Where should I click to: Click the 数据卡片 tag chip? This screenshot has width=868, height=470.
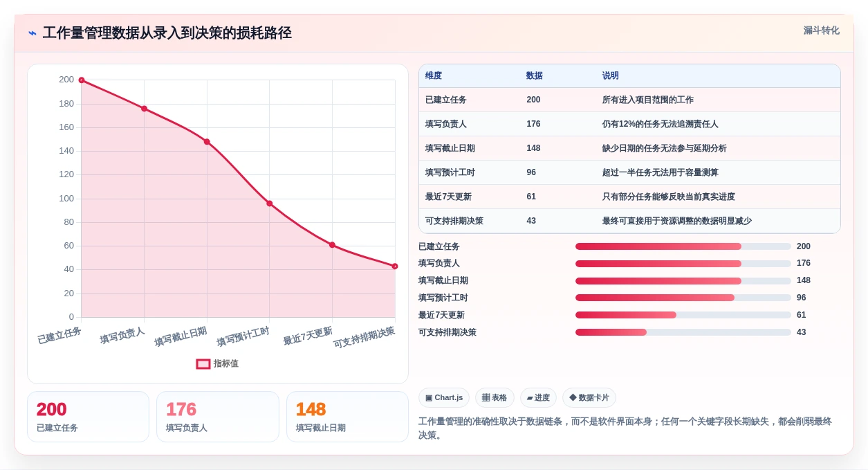click(589, 397)
